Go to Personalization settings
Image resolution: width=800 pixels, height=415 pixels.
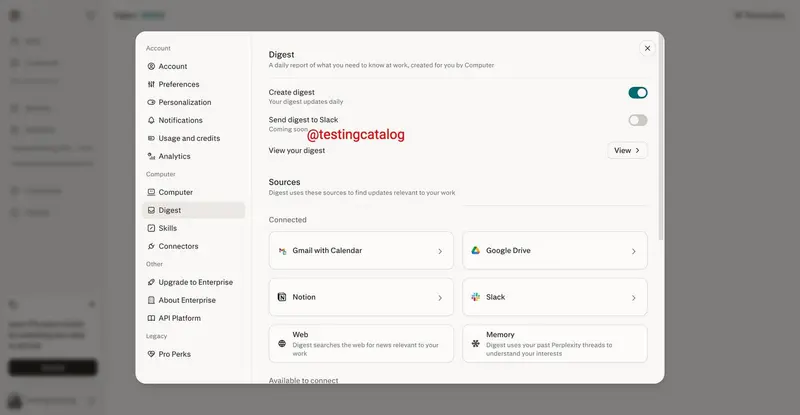[x=193, y=102]
